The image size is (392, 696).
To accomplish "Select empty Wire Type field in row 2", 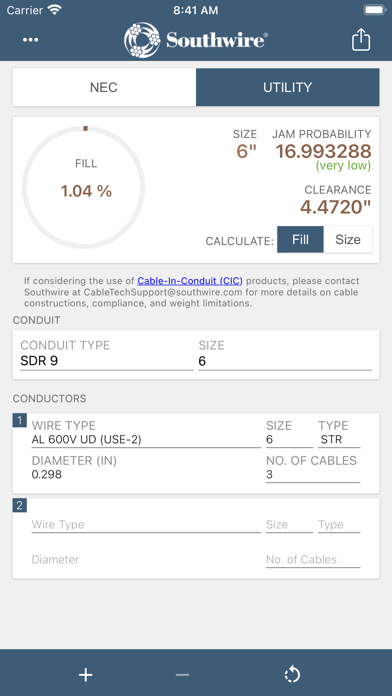I will 146,525.
